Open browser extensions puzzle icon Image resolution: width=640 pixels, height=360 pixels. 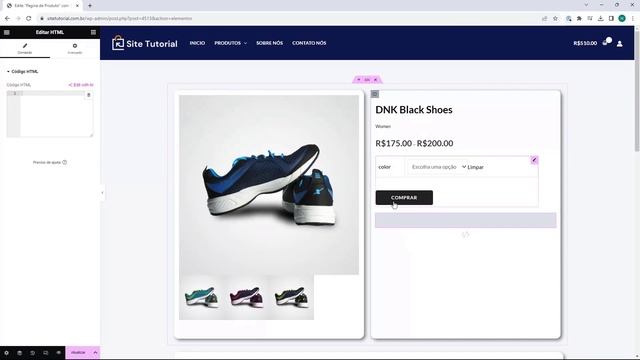(579, 18)
